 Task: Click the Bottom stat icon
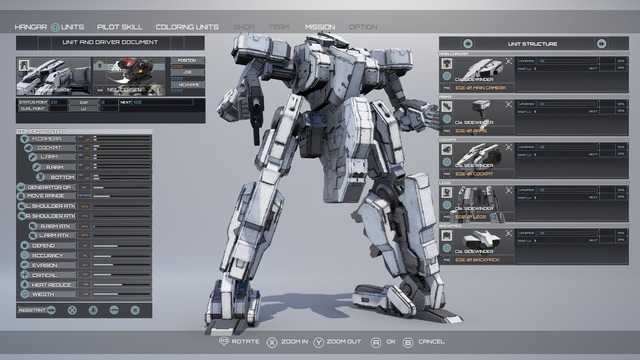(x=40, y=177)
